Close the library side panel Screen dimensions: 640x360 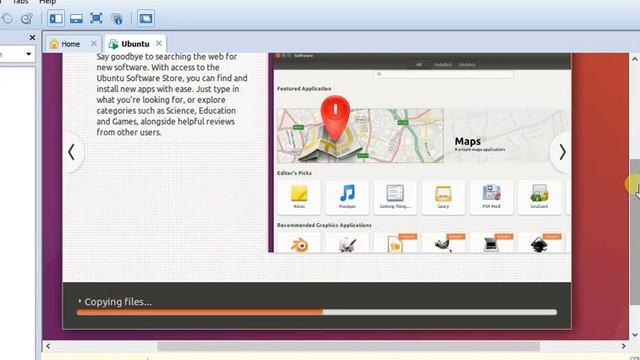pyautogui.click(x=33, y=38)
